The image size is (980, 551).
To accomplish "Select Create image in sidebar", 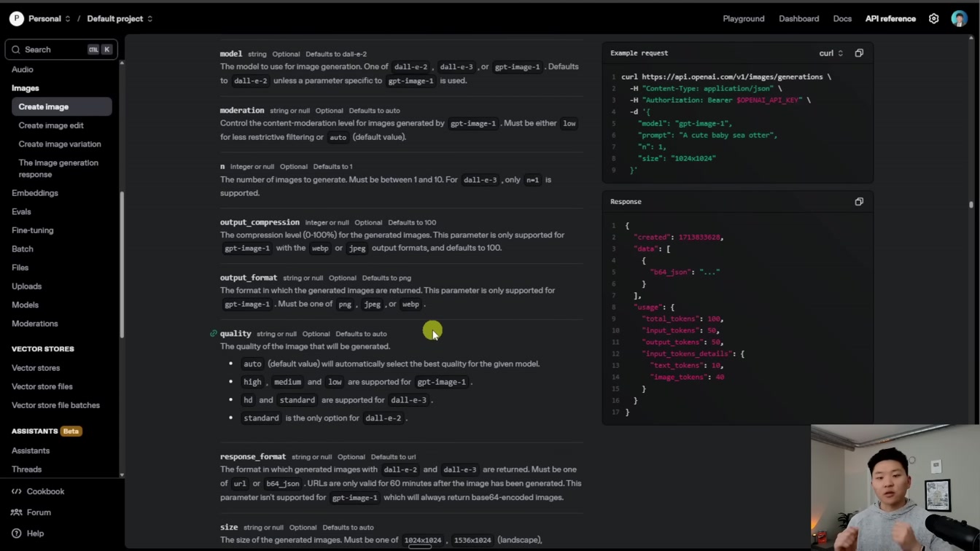I will click(61, 106).
